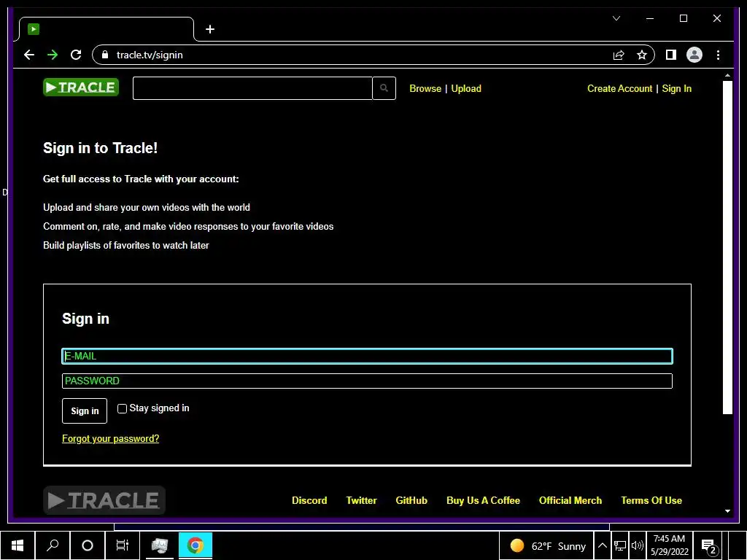
Task: Click the Sign In header link
Action: tap(676, 88)
